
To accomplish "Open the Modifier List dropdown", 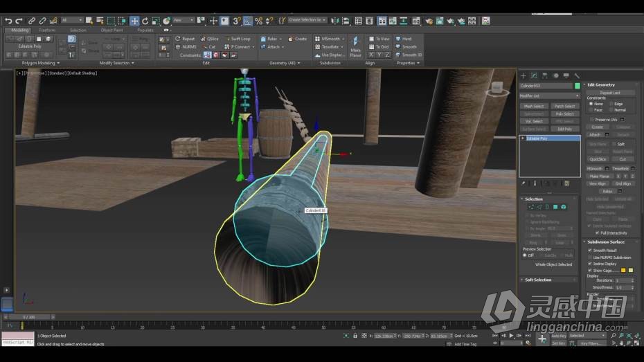I will pos(550,96).
